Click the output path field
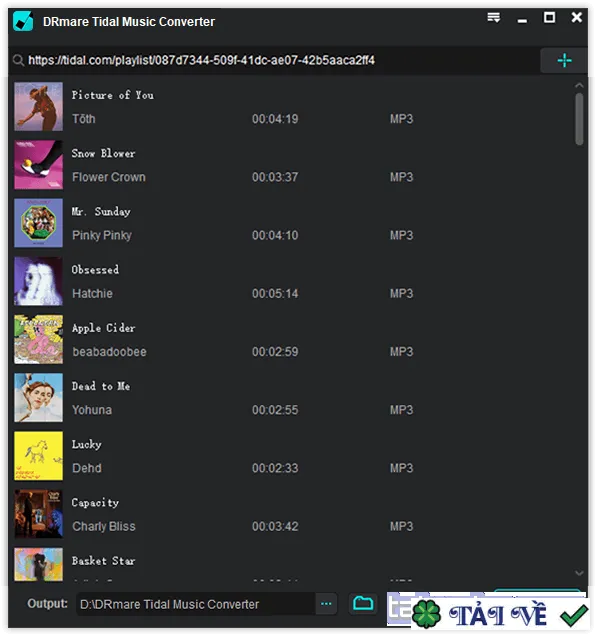This screenshot has width=596, height=636. 196,604
